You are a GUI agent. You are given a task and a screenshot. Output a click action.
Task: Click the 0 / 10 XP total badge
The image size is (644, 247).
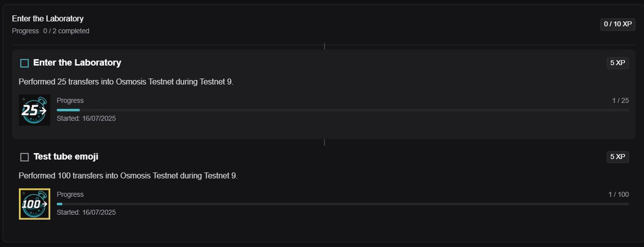618,25
